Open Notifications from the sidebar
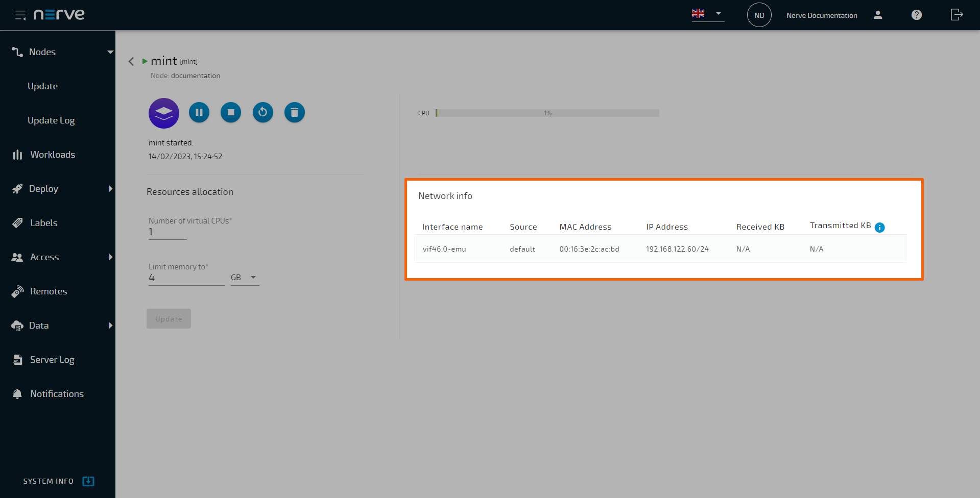Screen dimensions: 980x498 point(57,393)
